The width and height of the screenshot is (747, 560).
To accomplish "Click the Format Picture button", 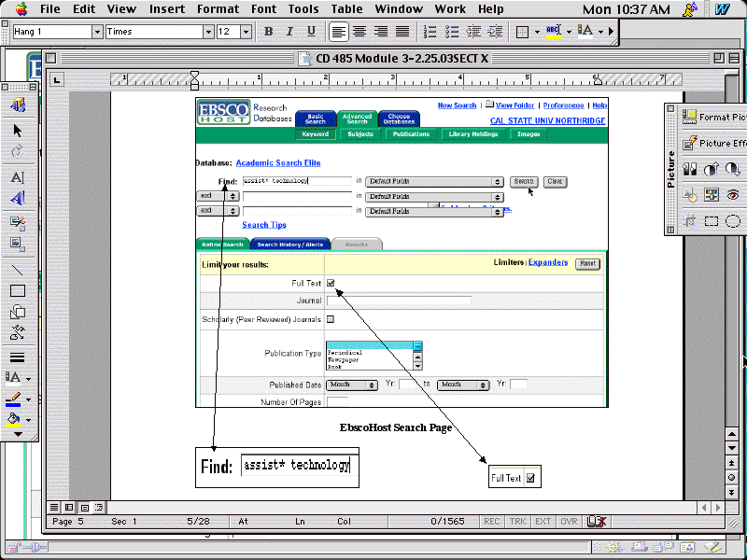I will pos(712,117).
